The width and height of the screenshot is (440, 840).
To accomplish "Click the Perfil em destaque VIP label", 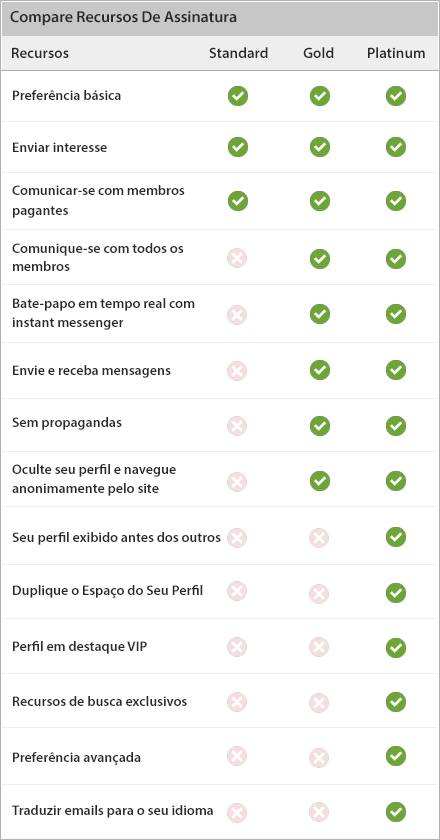I will (79, 646).
